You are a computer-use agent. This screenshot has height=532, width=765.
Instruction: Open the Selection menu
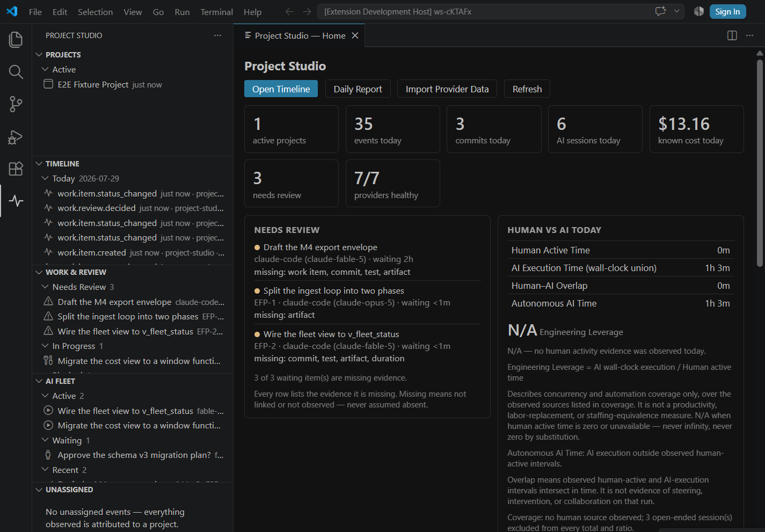pos(95,12)
